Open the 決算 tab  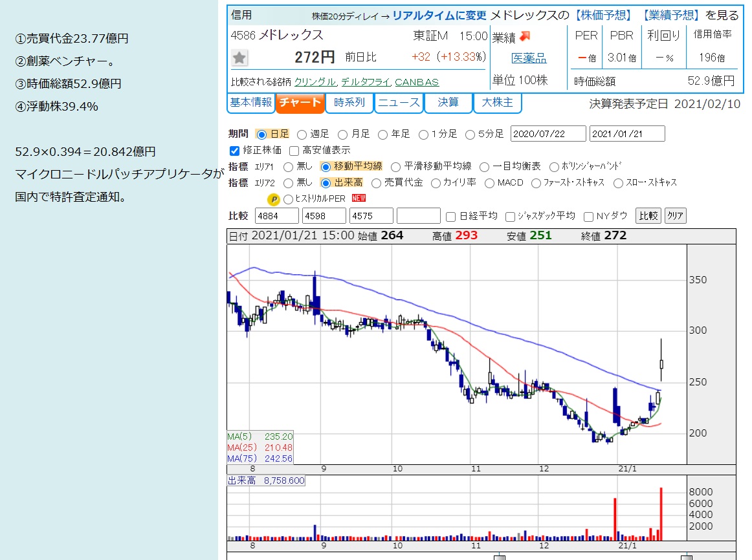coord(448,103)
